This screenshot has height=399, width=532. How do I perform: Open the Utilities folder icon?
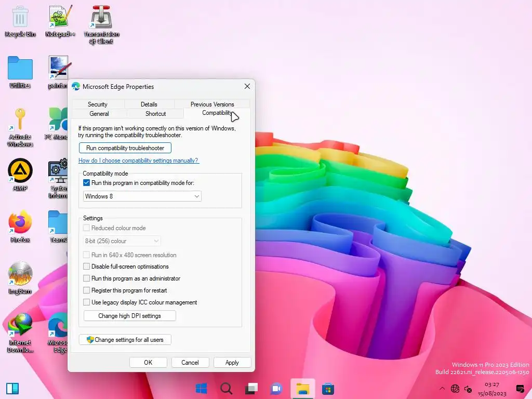tap(20, 72)
